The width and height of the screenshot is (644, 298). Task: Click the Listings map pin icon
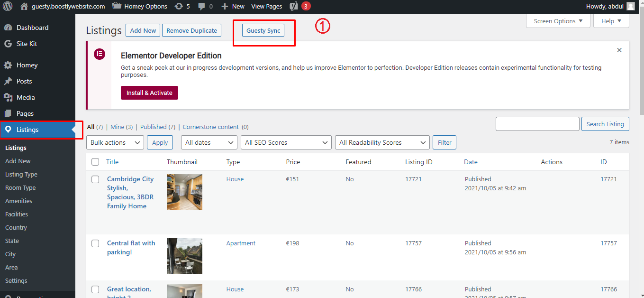point(8,130)
